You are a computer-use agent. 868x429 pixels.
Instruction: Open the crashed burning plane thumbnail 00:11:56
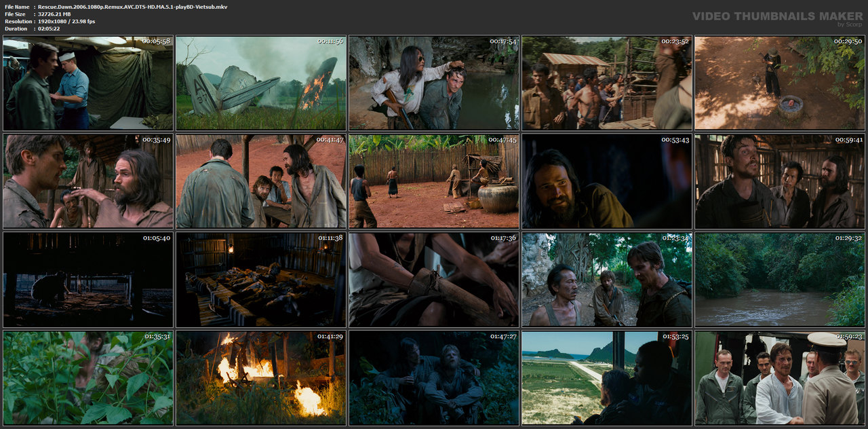pyautogui.click(x=261, y=83)
